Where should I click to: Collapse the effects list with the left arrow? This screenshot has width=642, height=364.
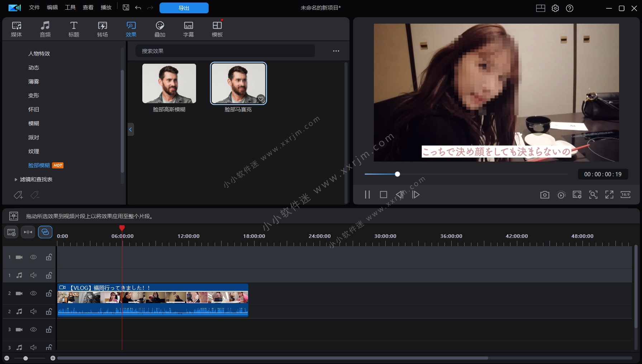pyautogui.click(x=130, y=129)
